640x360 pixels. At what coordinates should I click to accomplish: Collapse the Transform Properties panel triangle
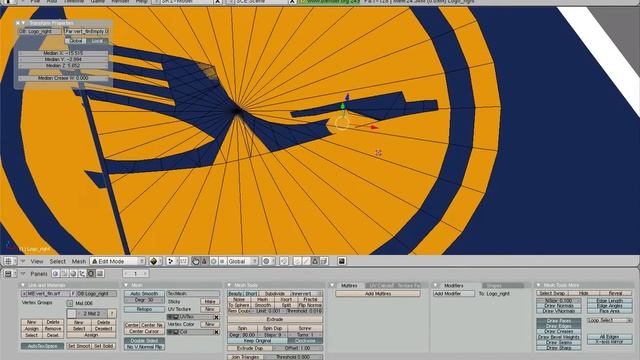[23, 23]
